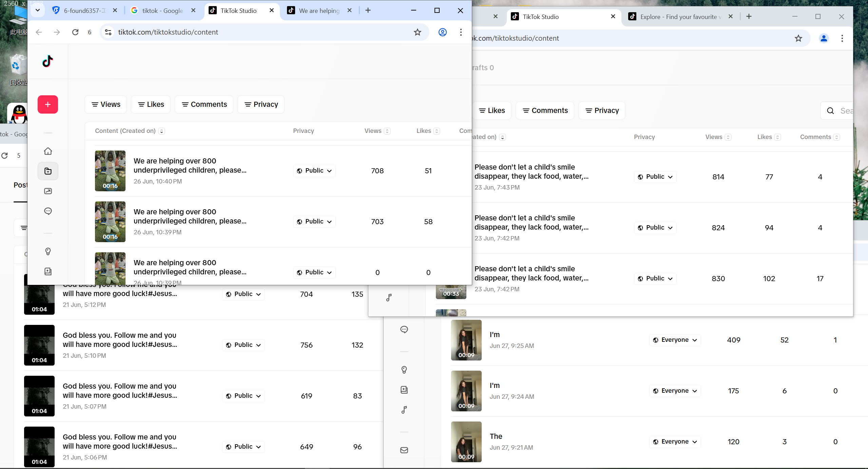
Task: Open Chrome menu in front window
Action: click(x=461, y=32)
